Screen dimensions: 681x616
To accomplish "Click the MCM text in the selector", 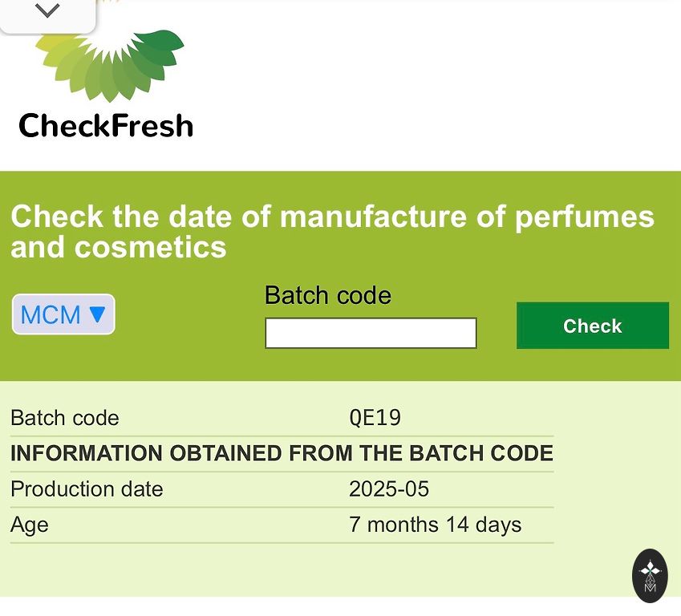I will [51, 314].
